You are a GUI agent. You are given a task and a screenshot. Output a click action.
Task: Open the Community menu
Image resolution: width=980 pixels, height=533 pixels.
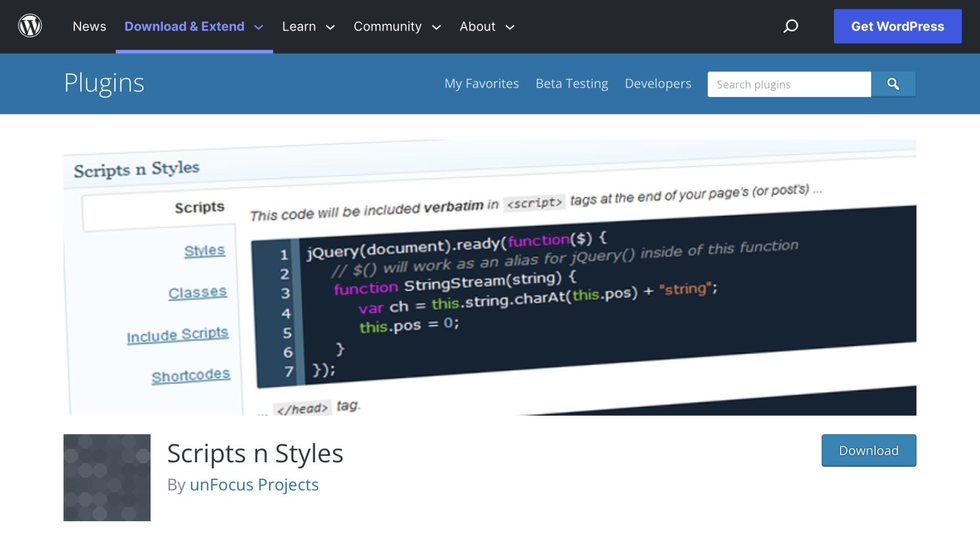pyautogui.click(x=387, y=27)
